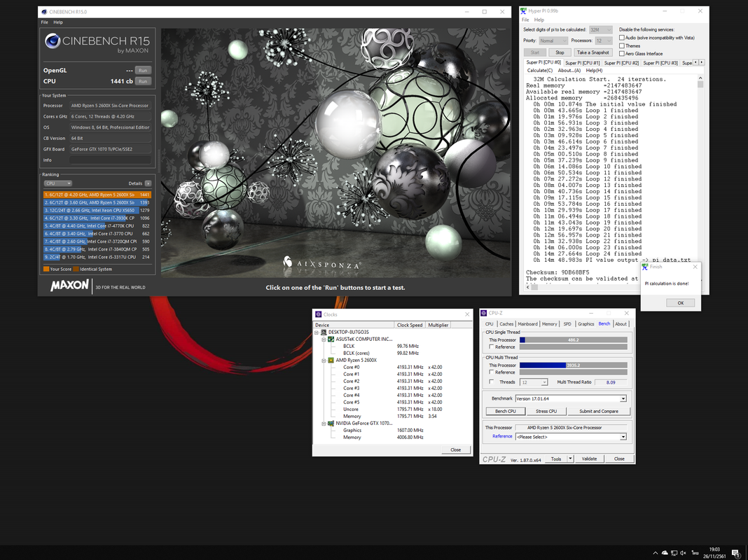Run the OpenGL test in Cinebench

[143, 71]
